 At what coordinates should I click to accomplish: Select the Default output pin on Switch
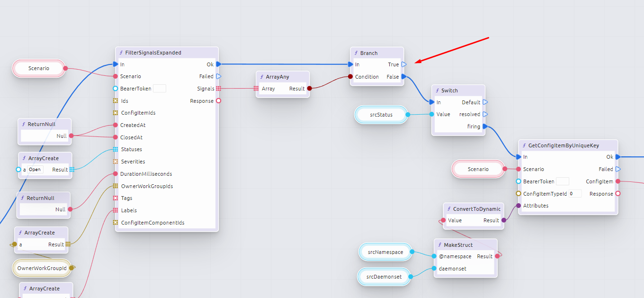485,102
